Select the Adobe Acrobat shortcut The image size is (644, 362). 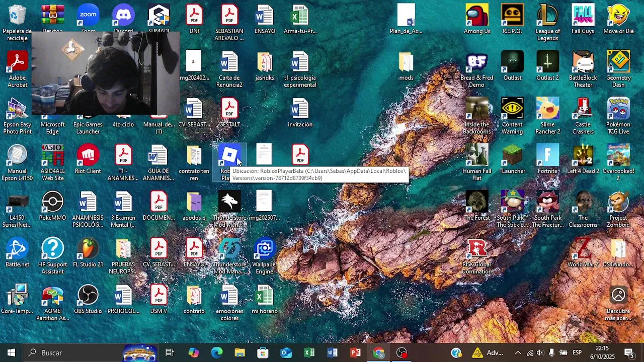(18, 69)
